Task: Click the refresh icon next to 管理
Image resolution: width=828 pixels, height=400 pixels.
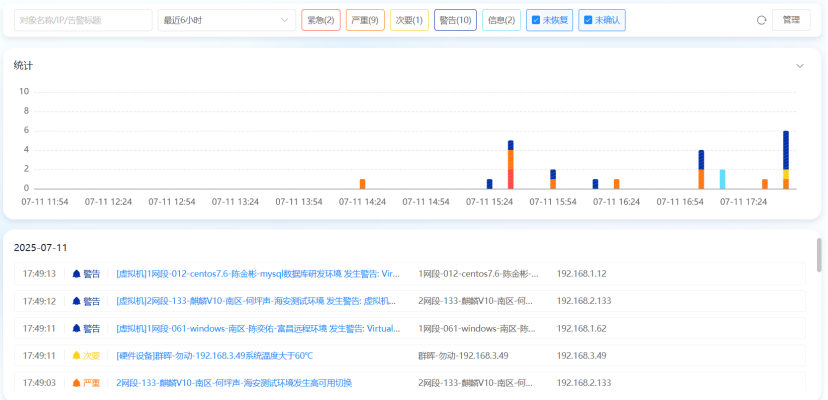Action: click(x=761, y=20)
